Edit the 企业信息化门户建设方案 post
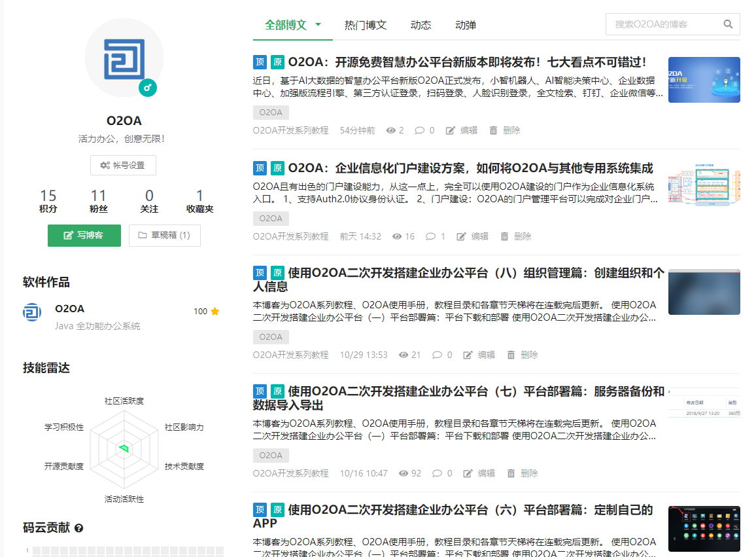Screen dimensions: 756x557 coord(472,236)
